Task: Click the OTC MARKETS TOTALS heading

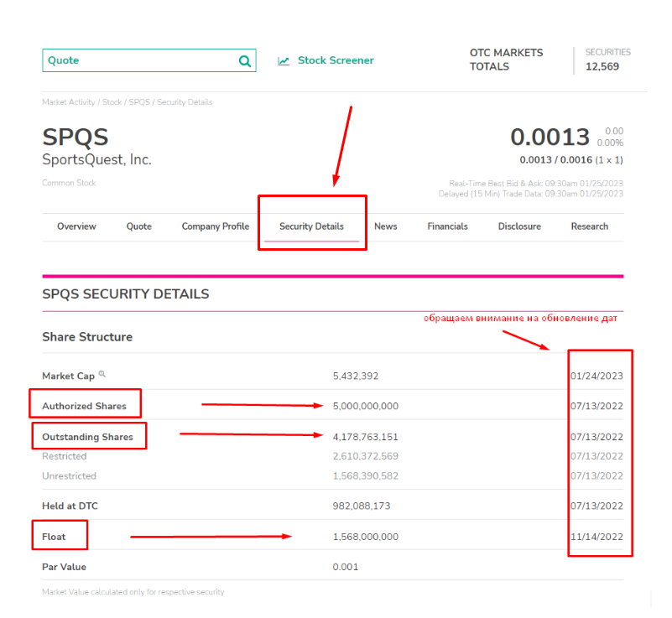Action: click(506, 60)
